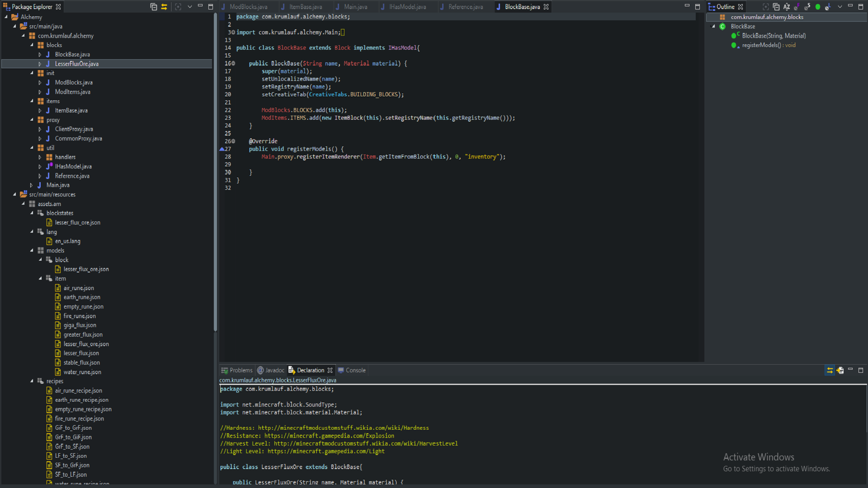Viewport: 868px width, 488px height.
Task: Click Hide Non-Public Members green dot icon
Action: (x=818, y=7)
